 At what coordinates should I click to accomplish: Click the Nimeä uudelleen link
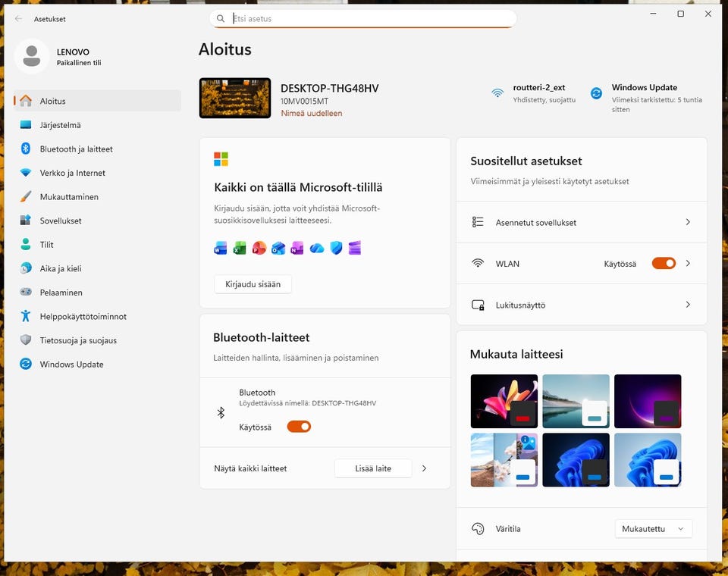(x=312, y=113)
